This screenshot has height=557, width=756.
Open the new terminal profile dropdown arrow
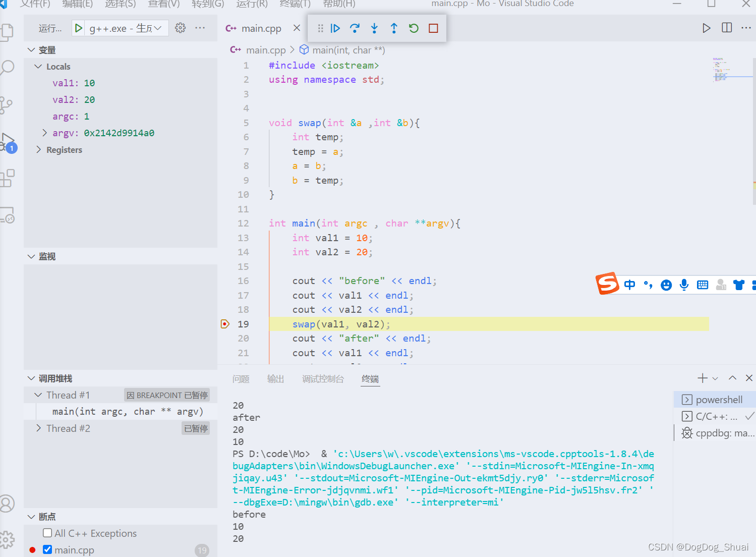[715, 378]
